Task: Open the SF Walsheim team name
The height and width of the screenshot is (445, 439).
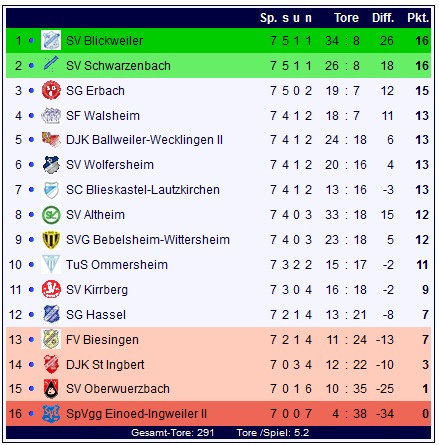Action: click(x=103, y=116)
